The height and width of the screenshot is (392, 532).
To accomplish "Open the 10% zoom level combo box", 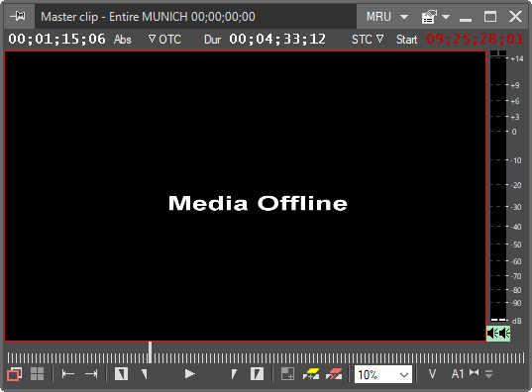I will pyautogui.click(x=383, y=374).
